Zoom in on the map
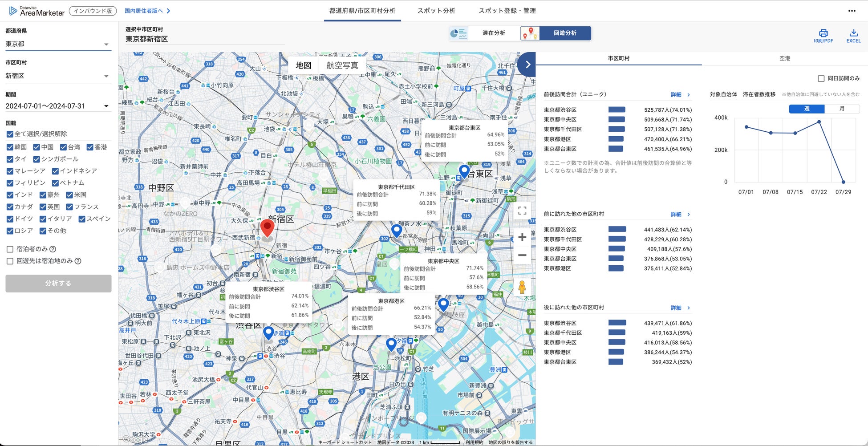 [522, 237]
